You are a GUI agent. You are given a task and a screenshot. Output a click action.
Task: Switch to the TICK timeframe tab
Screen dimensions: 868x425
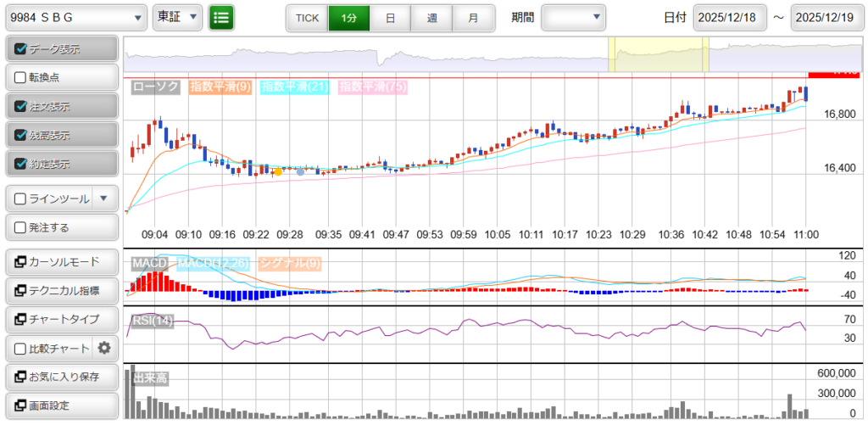pyautogui.click(x=307, y=17)
